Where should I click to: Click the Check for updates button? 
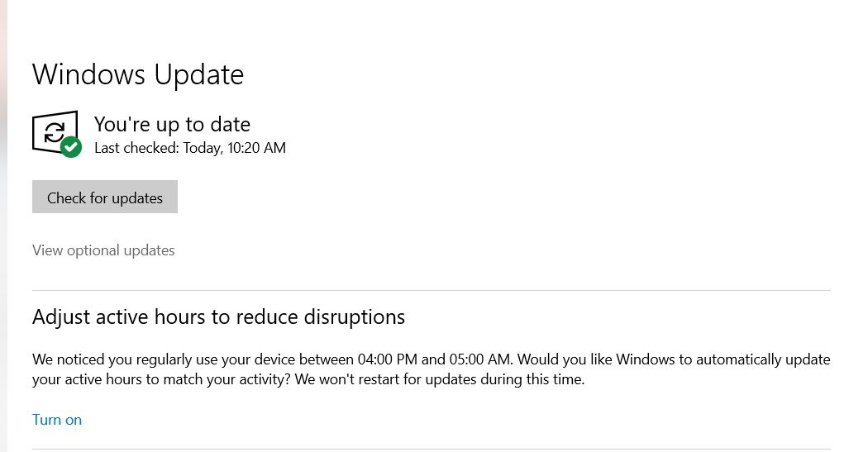105,197
